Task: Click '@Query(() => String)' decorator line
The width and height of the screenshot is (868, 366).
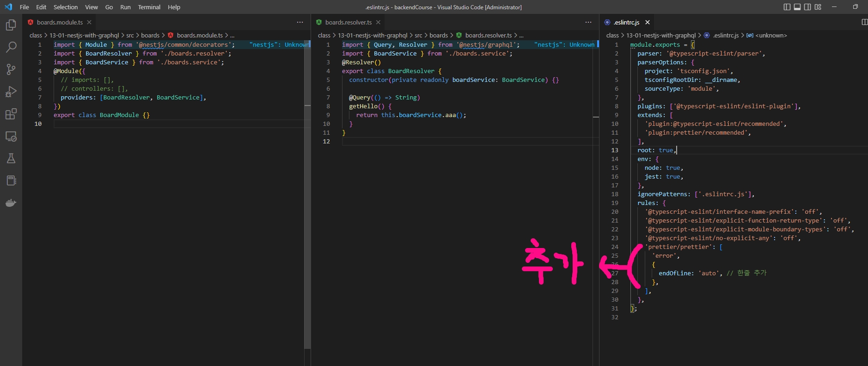Action: coord(385,98)
